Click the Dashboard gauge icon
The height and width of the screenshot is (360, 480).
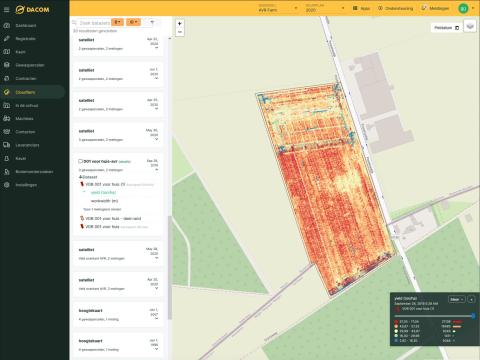tap(7, 25)
